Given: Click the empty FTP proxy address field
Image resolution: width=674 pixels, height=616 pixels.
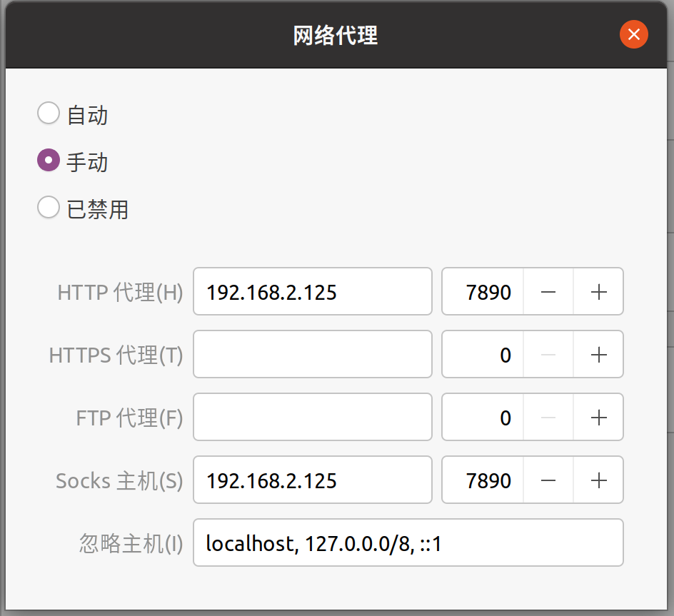Looking at the screenshot, I should click(x=312, y=417).
